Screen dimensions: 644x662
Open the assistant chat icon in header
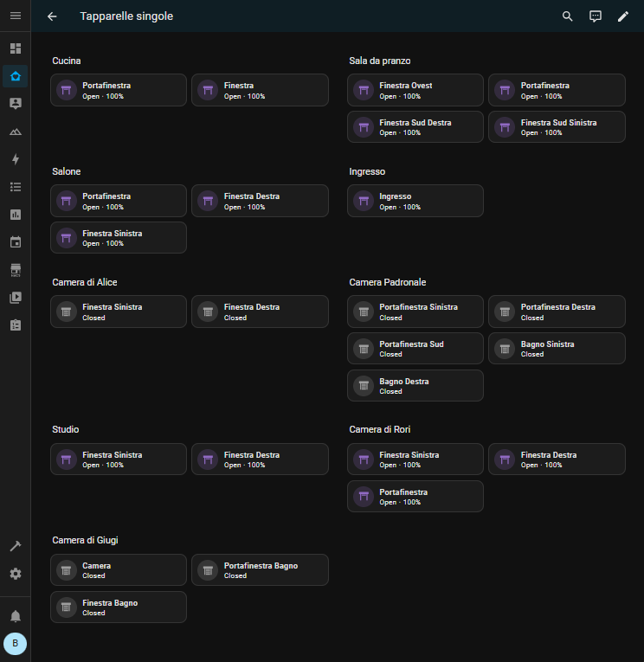click(596, 16)
